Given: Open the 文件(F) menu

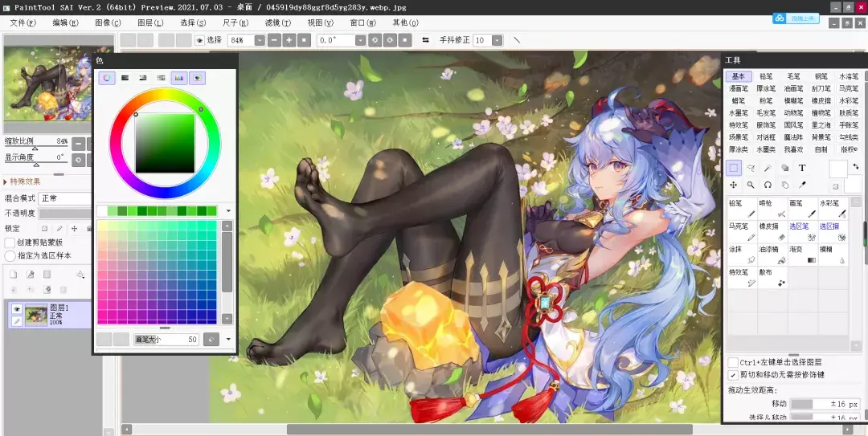Looking at the screenshot, I should pyautogui.click(x=23, y=22).
